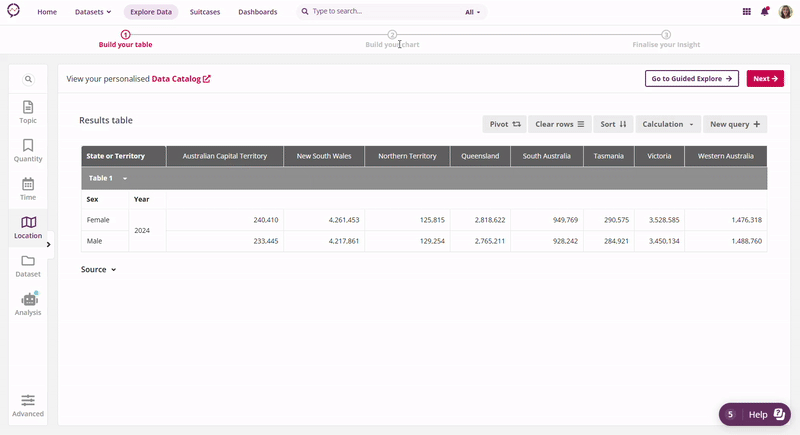800x435 pixels.
Task: Go to the Suitcases tab
Action: [205, 12]
